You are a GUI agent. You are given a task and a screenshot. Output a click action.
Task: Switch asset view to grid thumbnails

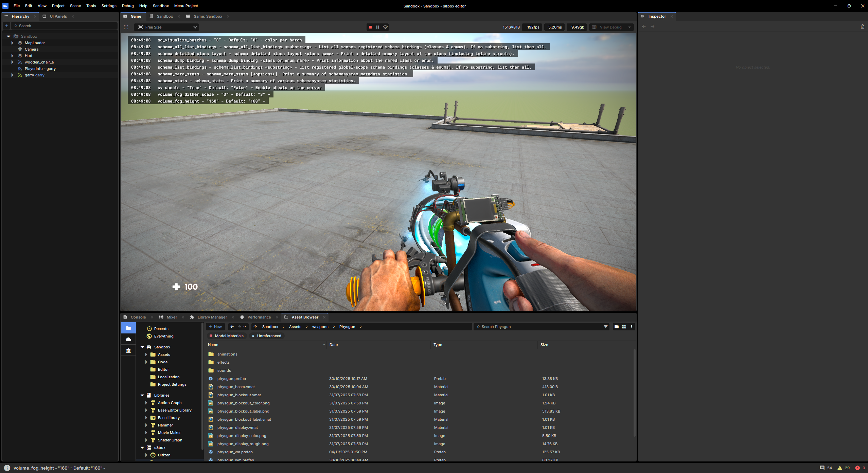[624, 327]
